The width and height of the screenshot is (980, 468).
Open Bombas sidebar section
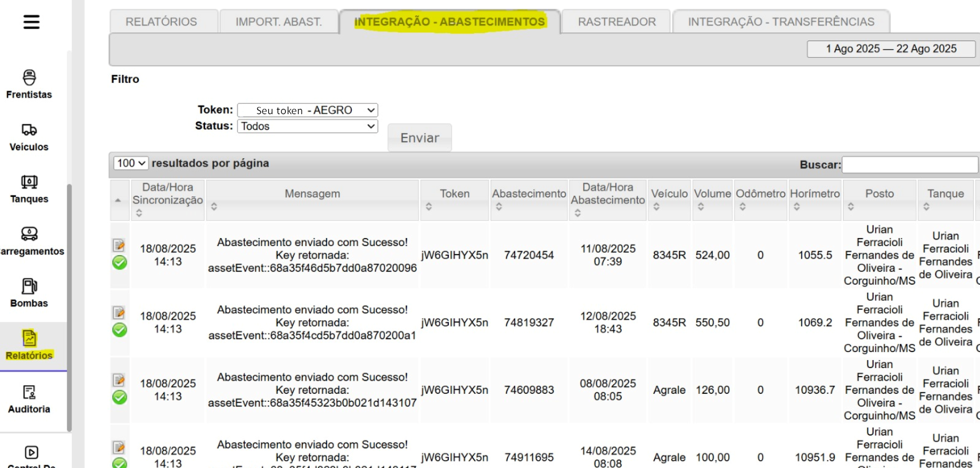(29, 293)
